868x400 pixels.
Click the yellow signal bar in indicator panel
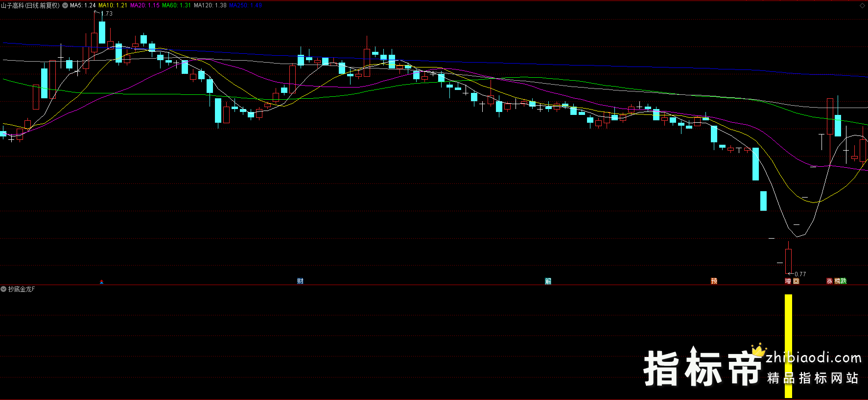tap(788, 346)
